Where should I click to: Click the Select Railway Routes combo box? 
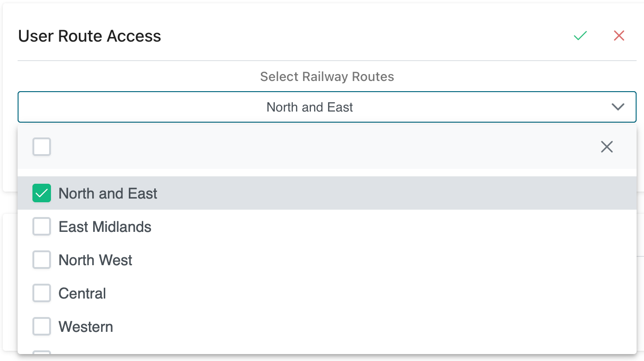click(x=309, y=107)
